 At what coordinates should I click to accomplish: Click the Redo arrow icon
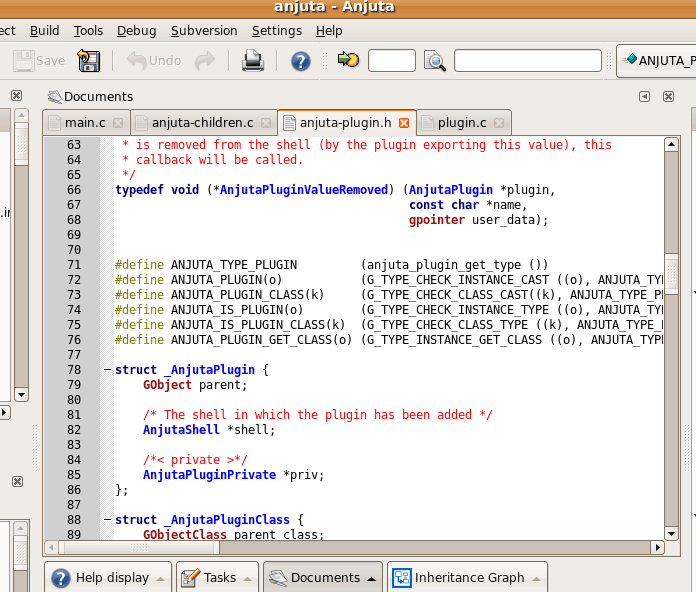tap(205, 61)
